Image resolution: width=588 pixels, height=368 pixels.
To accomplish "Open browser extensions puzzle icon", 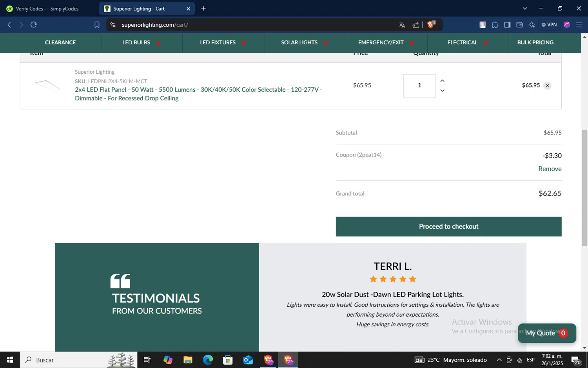I will pos(495,25).
